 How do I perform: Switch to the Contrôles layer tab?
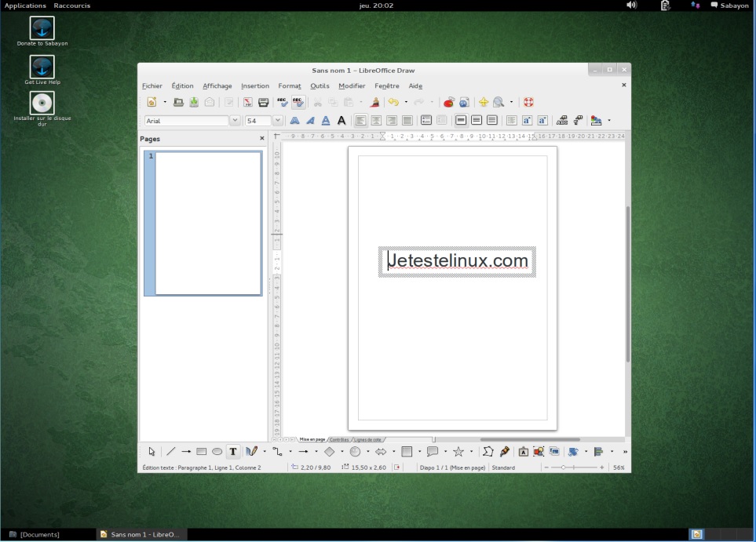tap(339, 439)
